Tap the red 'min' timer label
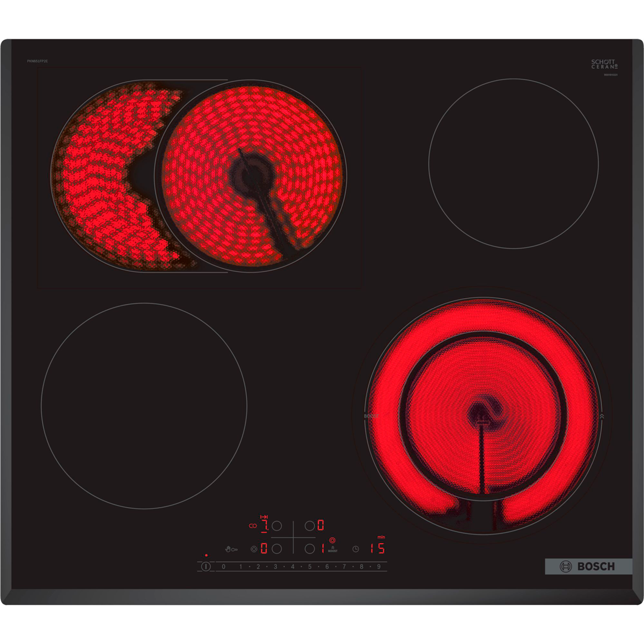The height and width of the screenshot is (644, 644). coord(381,537)
